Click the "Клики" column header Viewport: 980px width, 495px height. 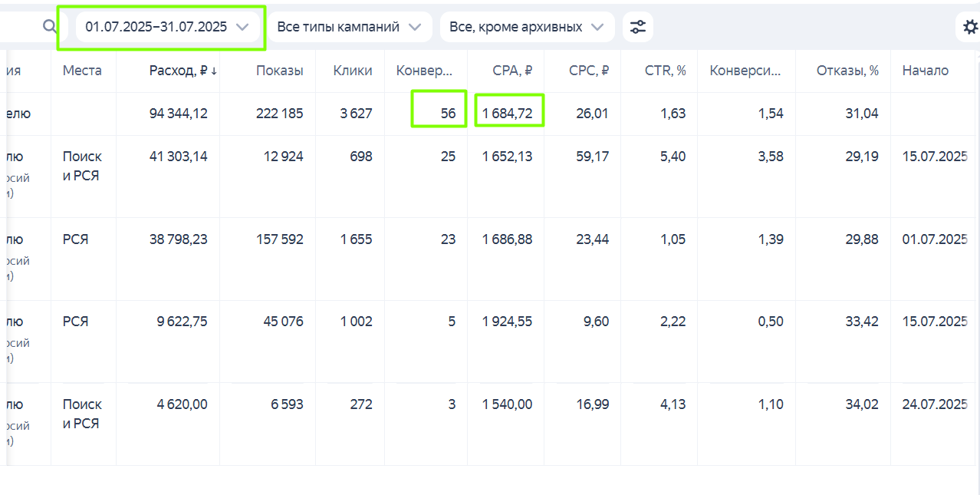point(353,71)
